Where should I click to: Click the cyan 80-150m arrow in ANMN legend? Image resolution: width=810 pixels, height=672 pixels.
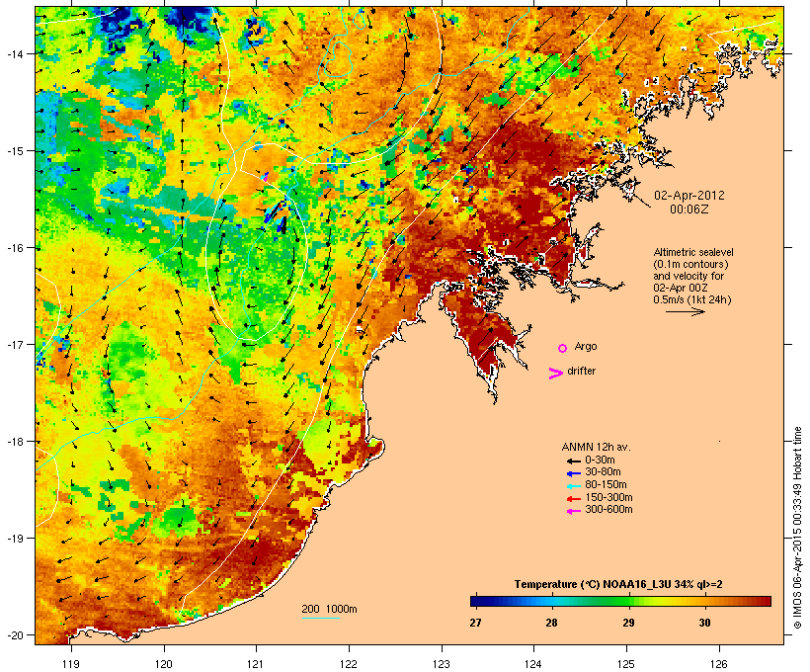coord(573,486)
